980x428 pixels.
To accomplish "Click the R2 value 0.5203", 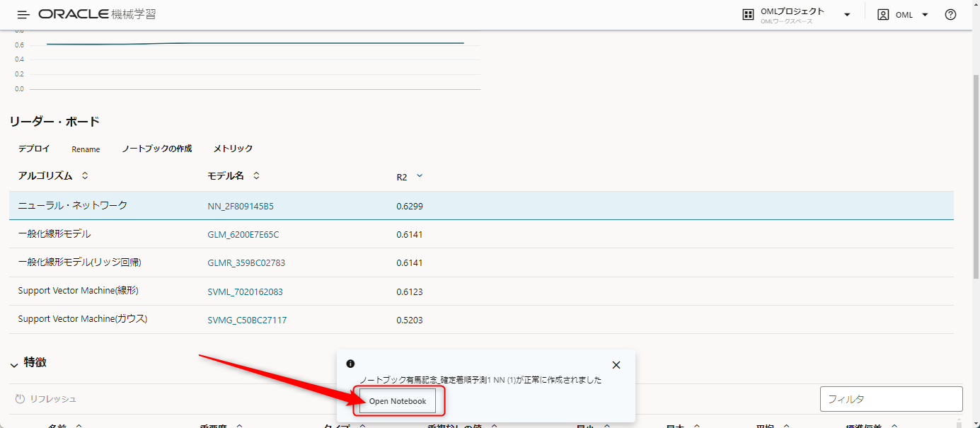I will pyautogui.click(x=410, y=320).
